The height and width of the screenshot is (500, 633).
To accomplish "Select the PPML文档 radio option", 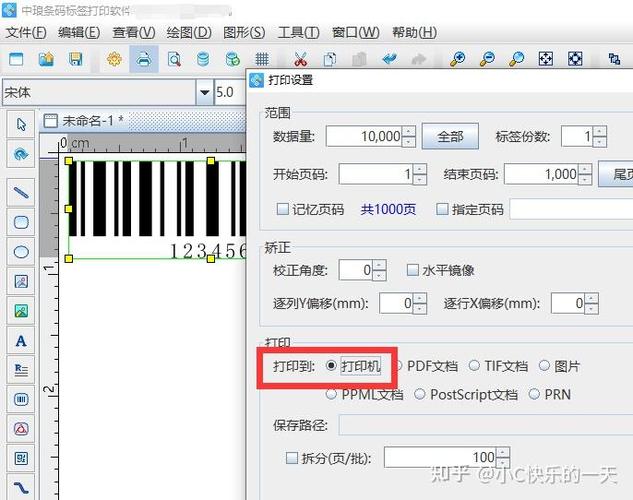I will pyautogui.click(x=331, y=394).
